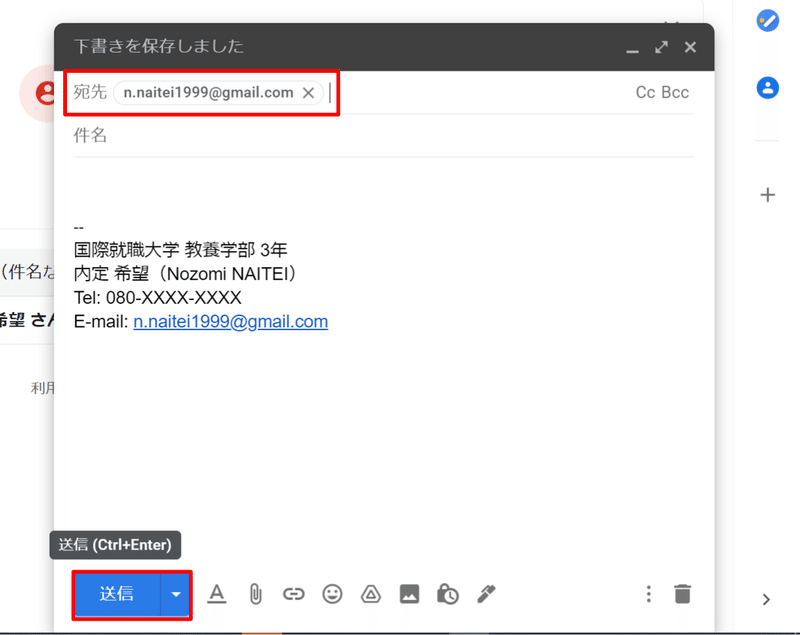
Task: Toggle confidential mode on the email
Action: [447, 593]
